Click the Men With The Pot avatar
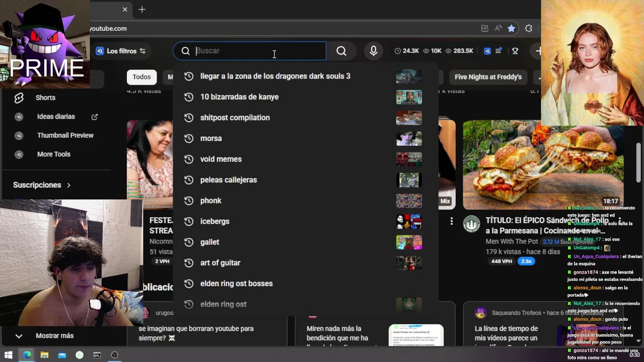 (x=471, y=224)
